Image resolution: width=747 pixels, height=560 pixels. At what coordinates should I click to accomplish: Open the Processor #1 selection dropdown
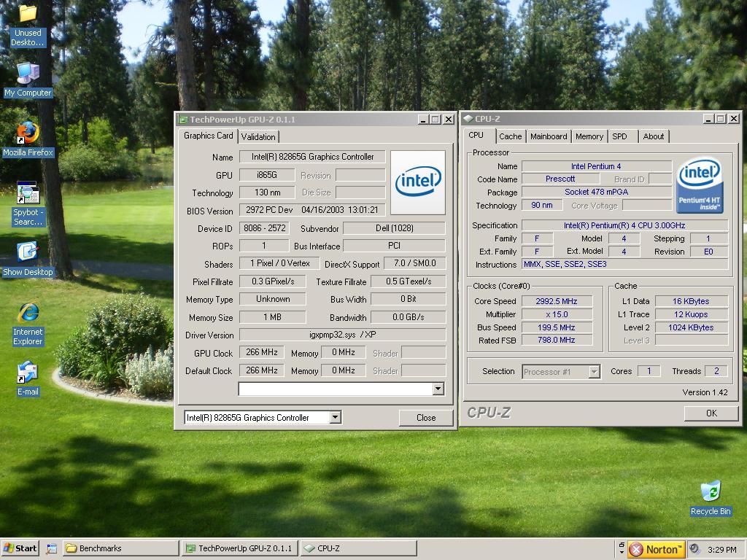(594, 372)
